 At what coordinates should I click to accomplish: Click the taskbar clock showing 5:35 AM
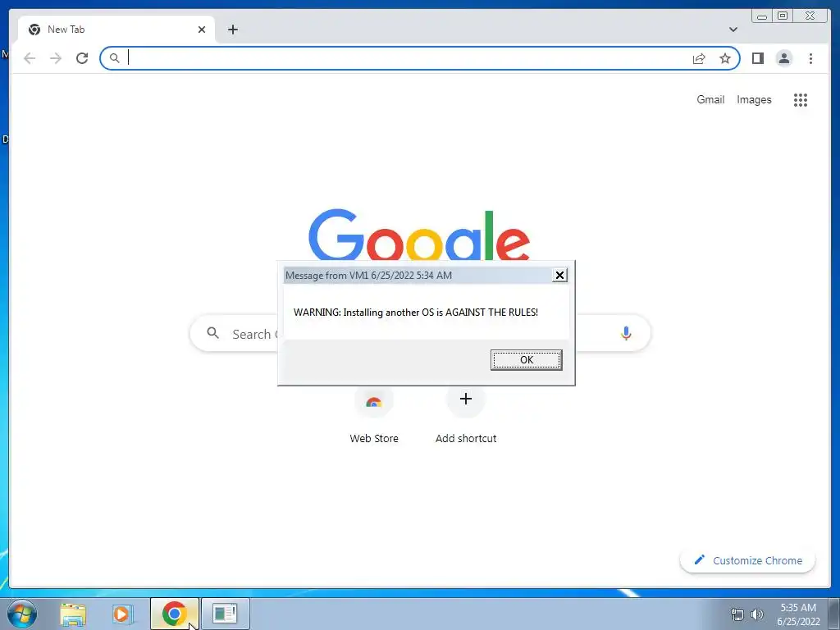click(798, 614)
